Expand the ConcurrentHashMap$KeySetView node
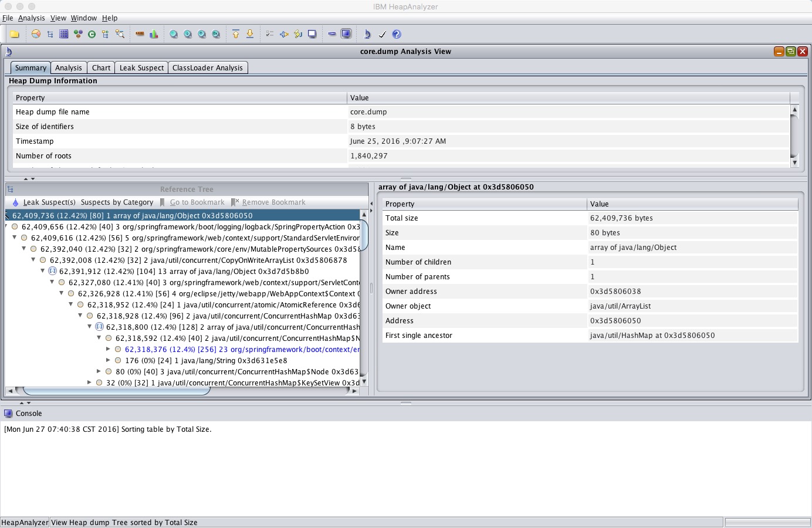The height and width of the screenshot is (528, 812). pyautogui.click(x=90, y=383)
